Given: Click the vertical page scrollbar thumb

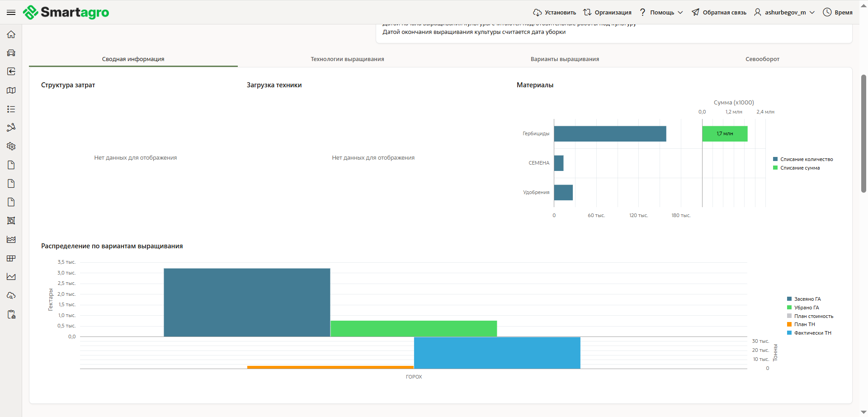Looking at the screenshot, I should (x=863, y=133).
